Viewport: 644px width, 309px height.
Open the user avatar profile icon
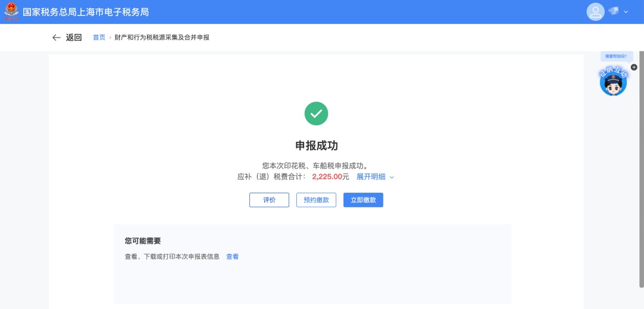click(595, 12)
